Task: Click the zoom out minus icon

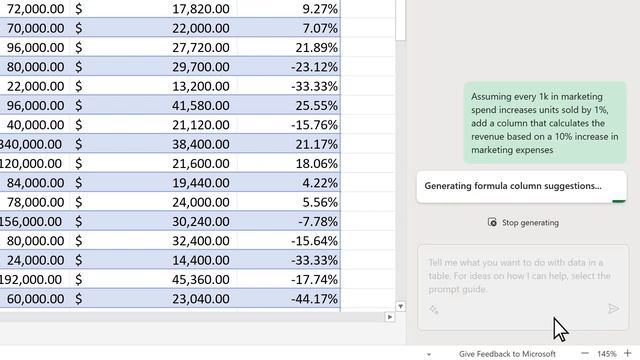Action: tap(585, 353)
